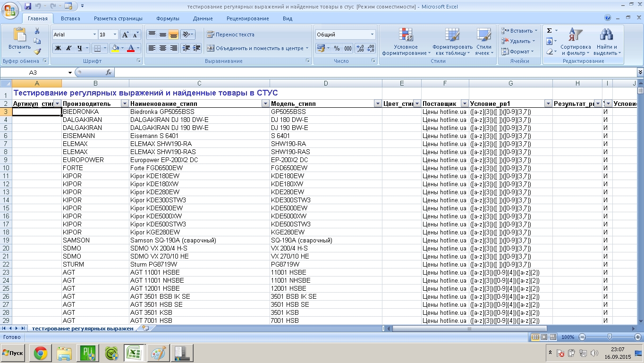Viewport: 644px width, 363px height.
Task: Apply percent style format
Action: point(337,48)
